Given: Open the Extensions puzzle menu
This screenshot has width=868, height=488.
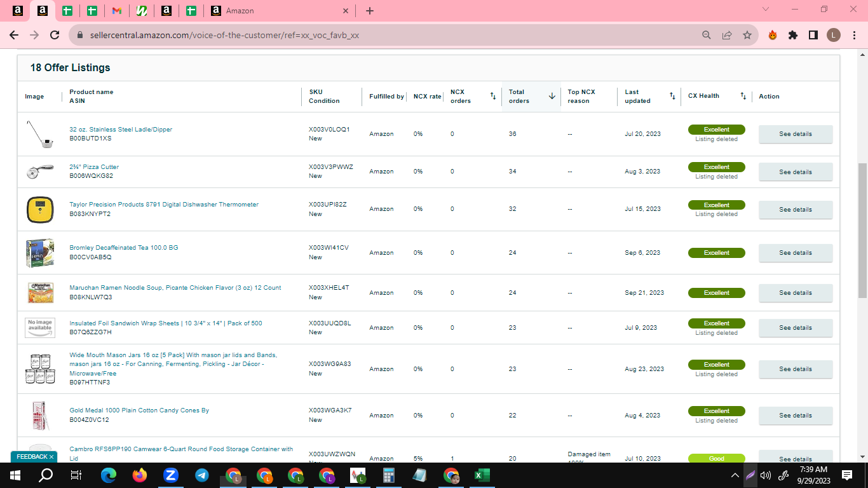Looking at the screenshot, I should (793, 36).
